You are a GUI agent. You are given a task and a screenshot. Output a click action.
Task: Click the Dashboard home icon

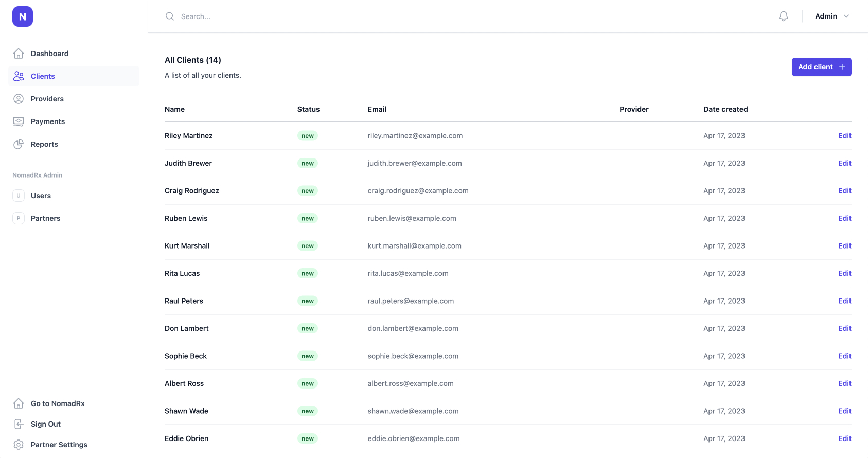pyautogui.click(x=19, y=54)
